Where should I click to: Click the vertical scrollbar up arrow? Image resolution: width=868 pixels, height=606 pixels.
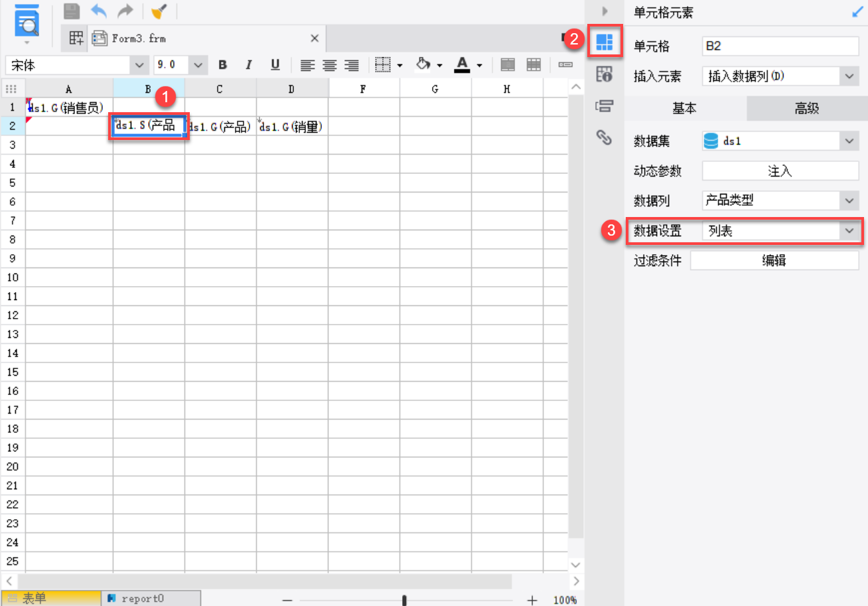point(575,87)
